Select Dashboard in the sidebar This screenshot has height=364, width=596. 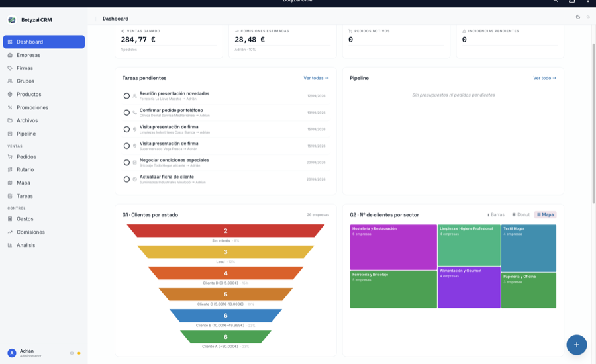(44, 42)
